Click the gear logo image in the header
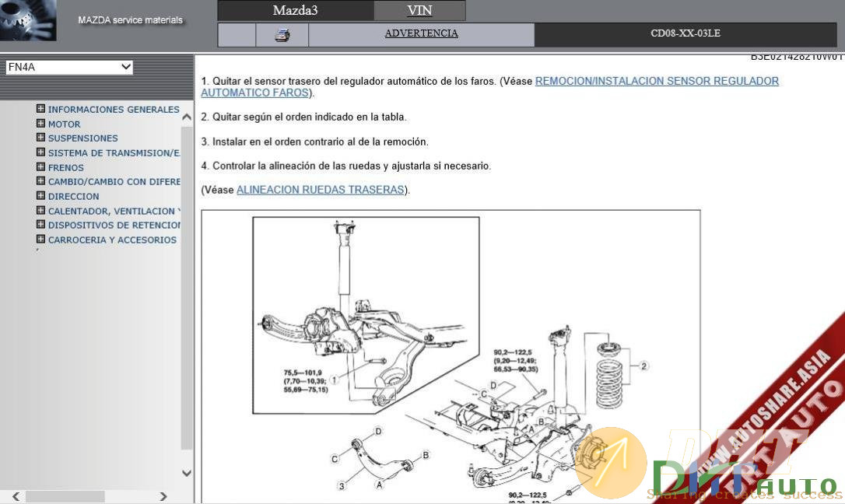 tap(28, 20)
